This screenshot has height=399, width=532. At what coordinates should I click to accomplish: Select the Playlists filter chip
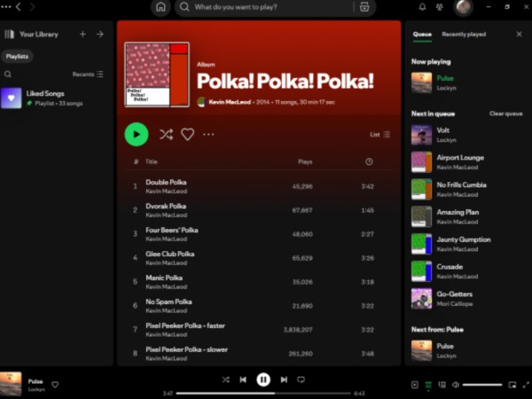click(17, 57)
